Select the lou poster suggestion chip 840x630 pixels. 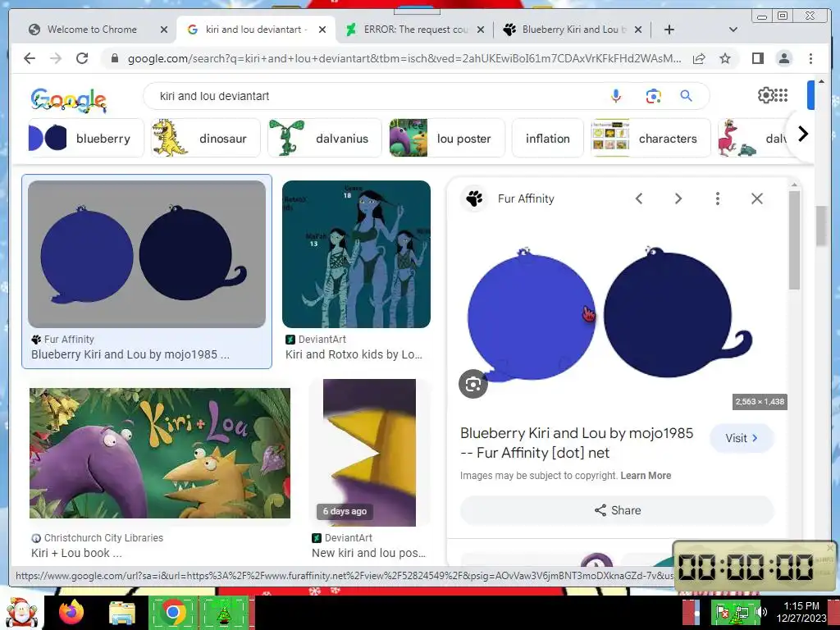(x=447, y=138)
